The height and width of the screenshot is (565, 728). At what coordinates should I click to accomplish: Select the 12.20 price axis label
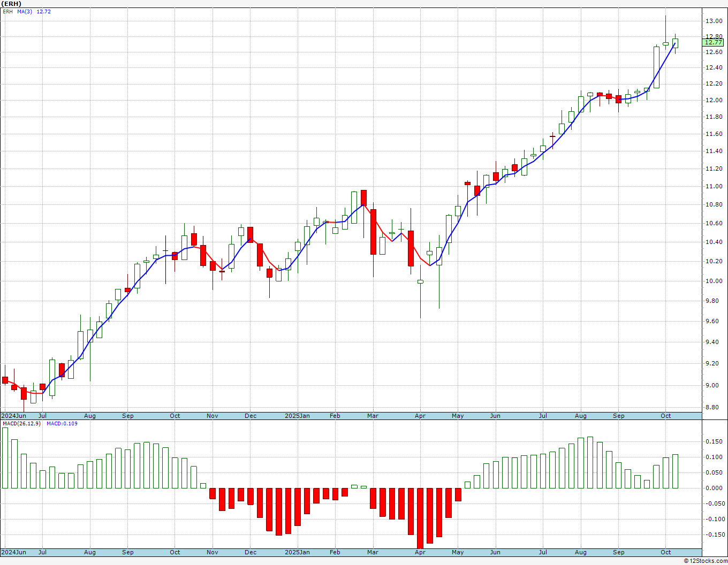pos(714,84)
